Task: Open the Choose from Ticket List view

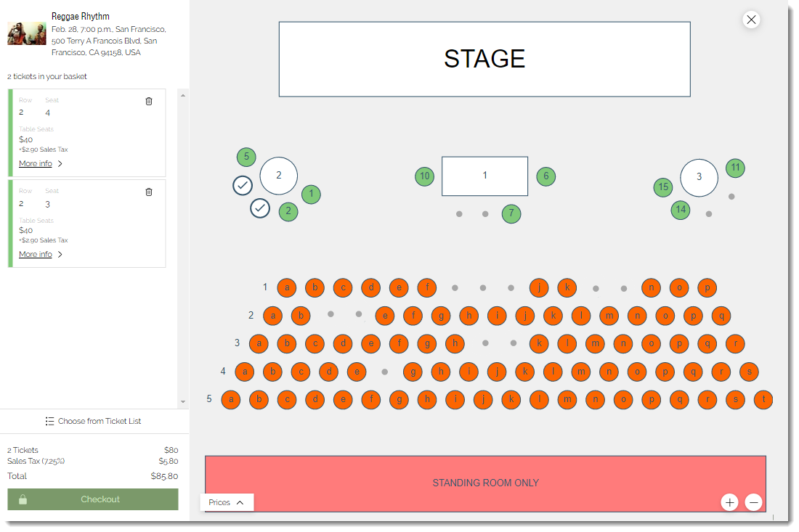Action: pyautogui.click(x=93, y=421)
